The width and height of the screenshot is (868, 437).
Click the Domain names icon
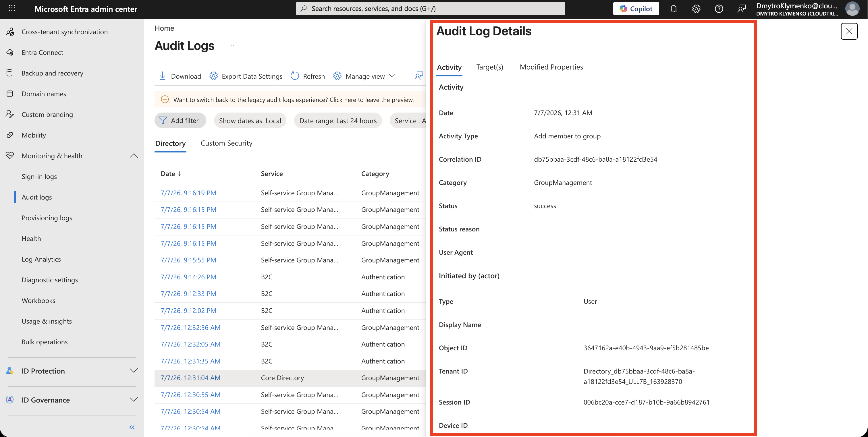point(10,94)
